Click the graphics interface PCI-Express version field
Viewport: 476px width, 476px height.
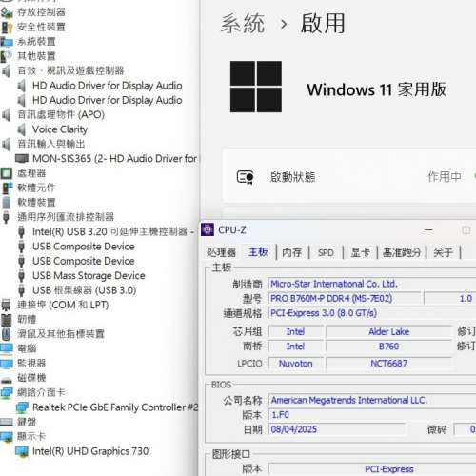[x=372, y=469]
